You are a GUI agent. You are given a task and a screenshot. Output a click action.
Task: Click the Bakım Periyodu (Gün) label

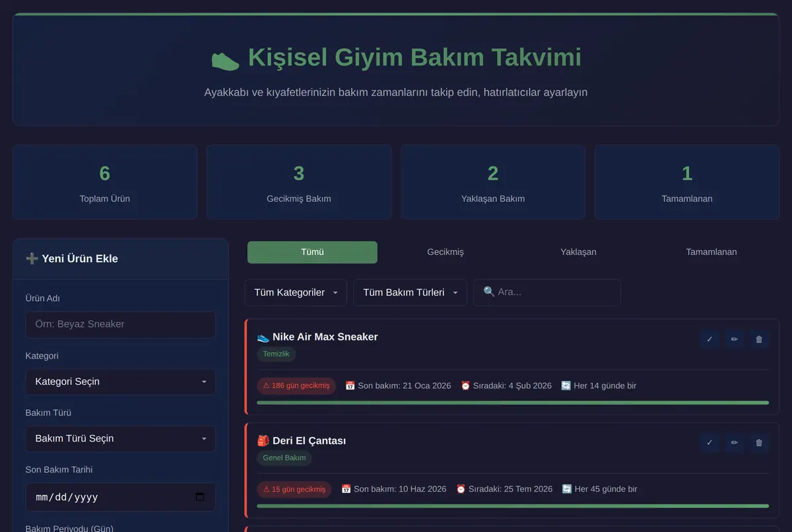pyautogui.click(x=69, y=528)
